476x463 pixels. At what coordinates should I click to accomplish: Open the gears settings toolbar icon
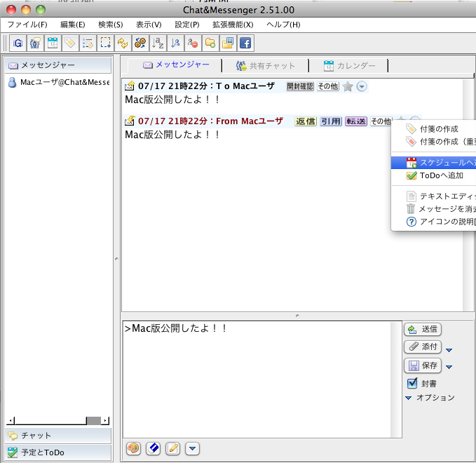point(140,43)
